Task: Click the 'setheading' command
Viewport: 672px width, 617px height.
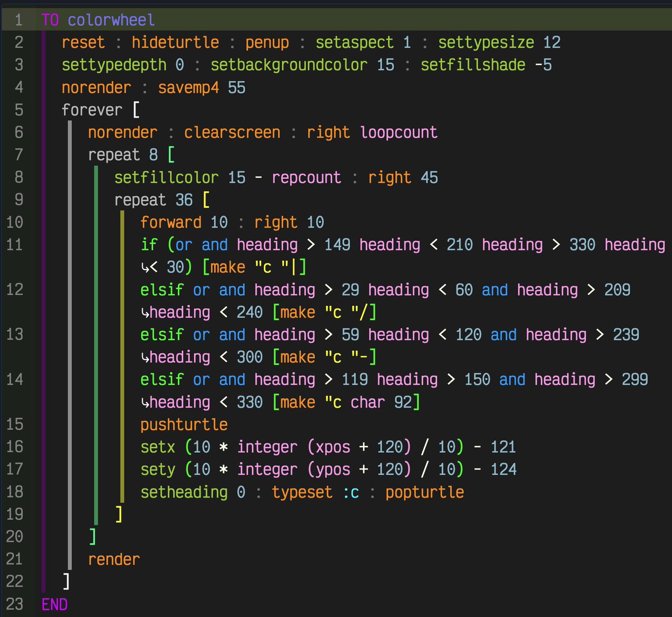Action: [184, 492]
